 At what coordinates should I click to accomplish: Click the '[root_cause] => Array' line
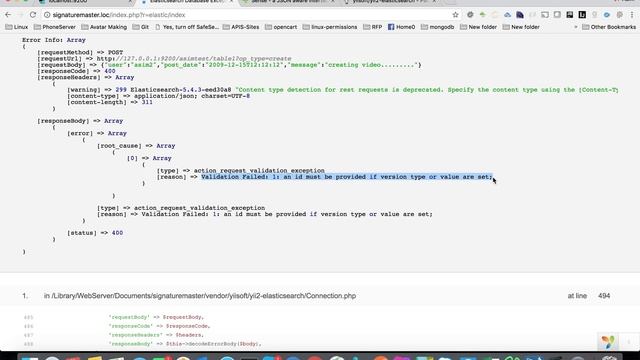136,146
